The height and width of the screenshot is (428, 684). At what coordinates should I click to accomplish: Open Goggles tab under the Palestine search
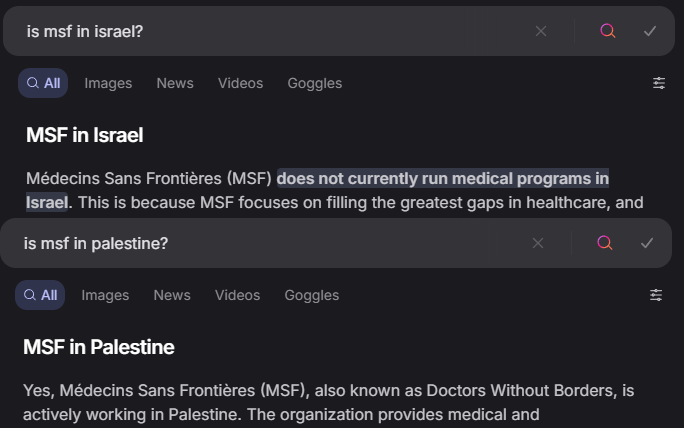click(x=311, y=295)
